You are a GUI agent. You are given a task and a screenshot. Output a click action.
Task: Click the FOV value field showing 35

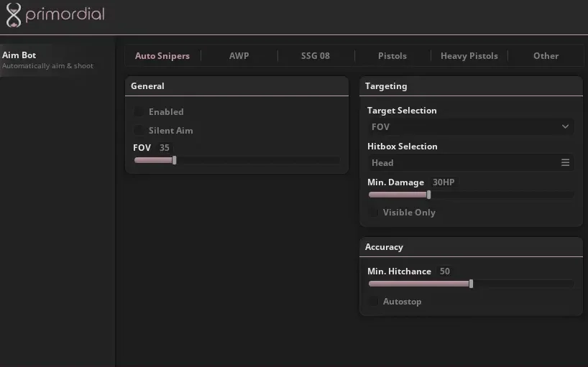click(165, 148)
